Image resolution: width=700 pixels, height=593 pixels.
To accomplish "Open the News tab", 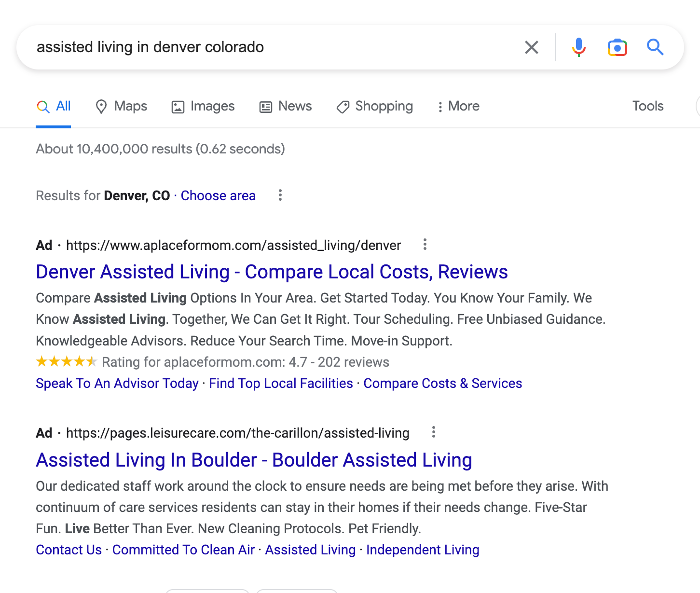I will (x=286, y=106).
